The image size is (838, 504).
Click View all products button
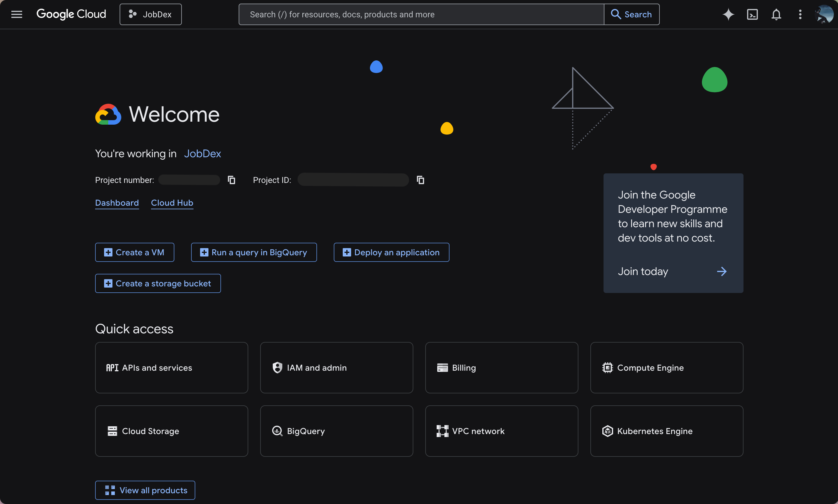pos(145,490)
